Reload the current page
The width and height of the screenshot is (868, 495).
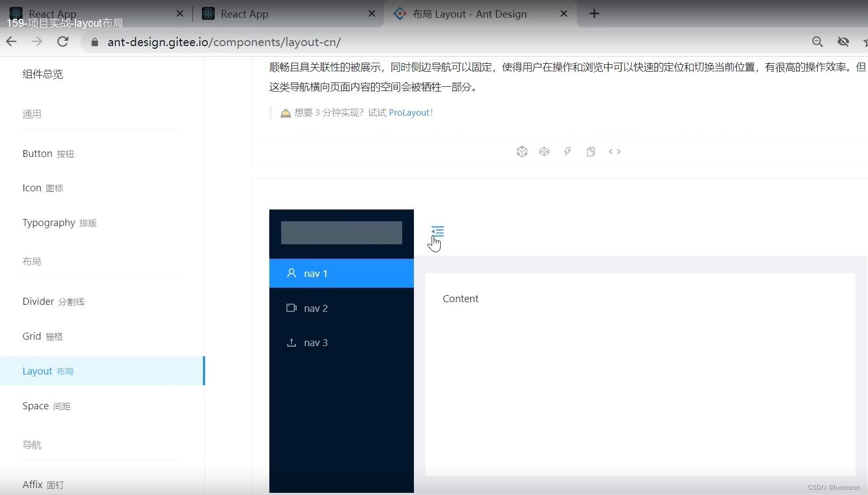point(63,42)
